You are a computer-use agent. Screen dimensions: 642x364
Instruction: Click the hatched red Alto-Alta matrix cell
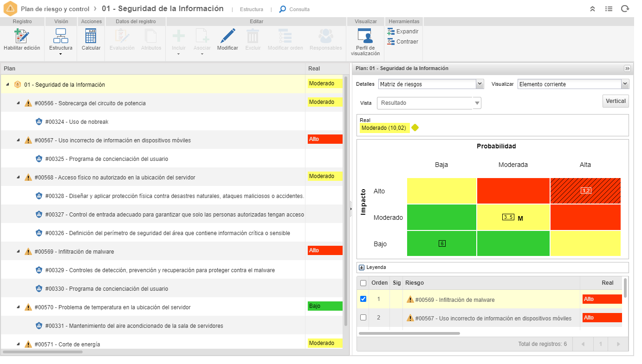(x=585, y=191)
